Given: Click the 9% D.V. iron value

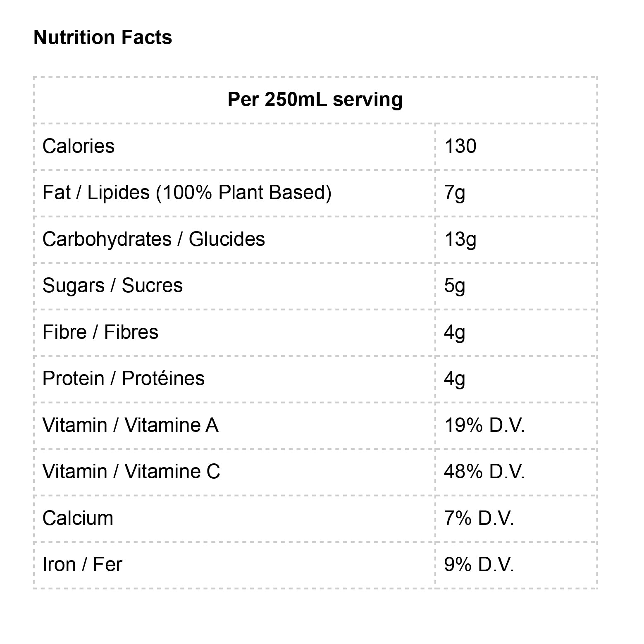Looking at the screenshot, I should pyautogui.click(x=479, y=565).
